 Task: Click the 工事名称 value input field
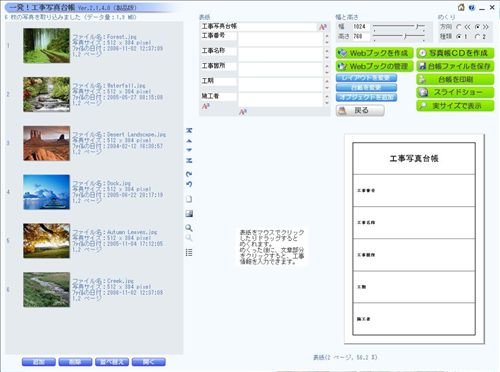(281, 54)
